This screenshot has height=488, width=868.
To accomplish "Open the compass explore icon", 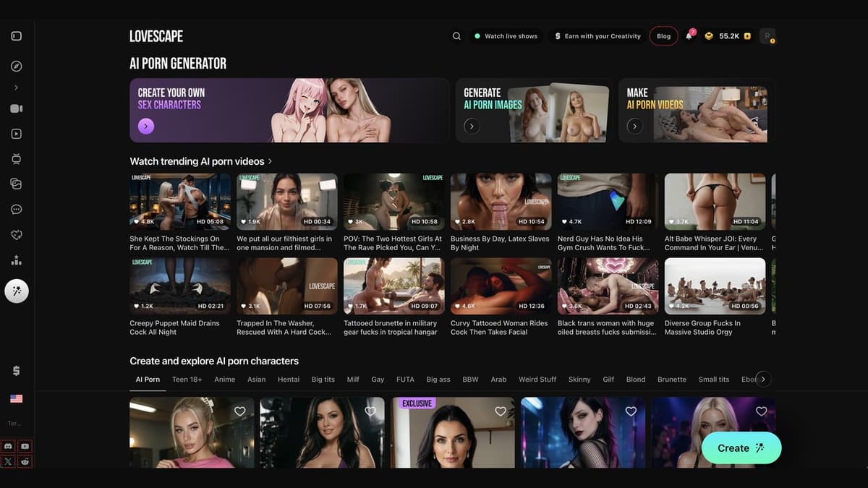I will pos(17,67).
